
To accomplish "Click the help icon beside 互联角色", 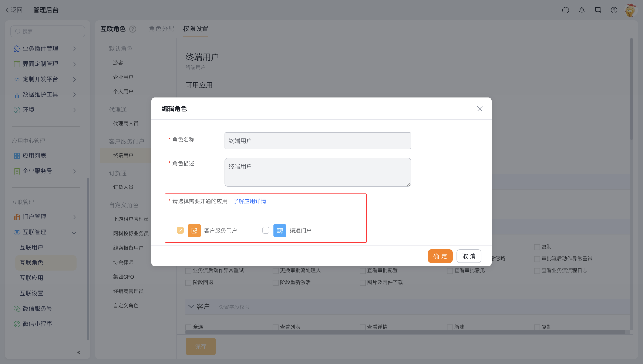I will [x=133, y=29].
